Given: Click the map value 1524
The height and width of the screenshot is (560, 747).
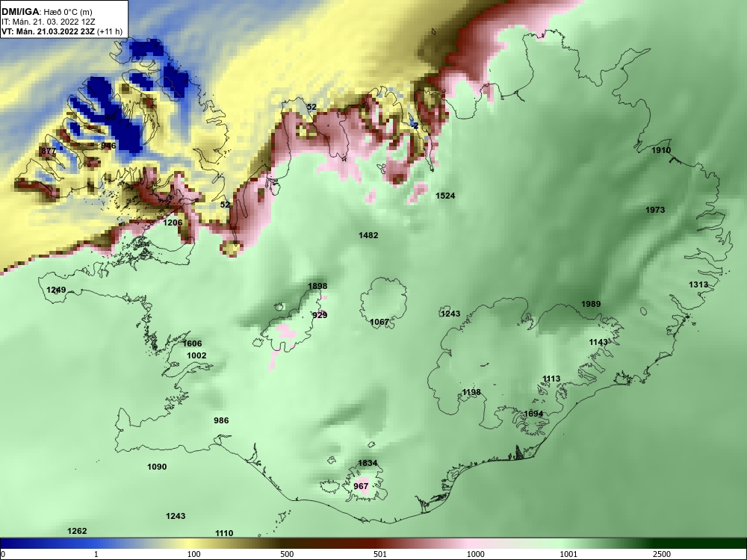Looking at the screenshot, I should (x=445, y=195).
